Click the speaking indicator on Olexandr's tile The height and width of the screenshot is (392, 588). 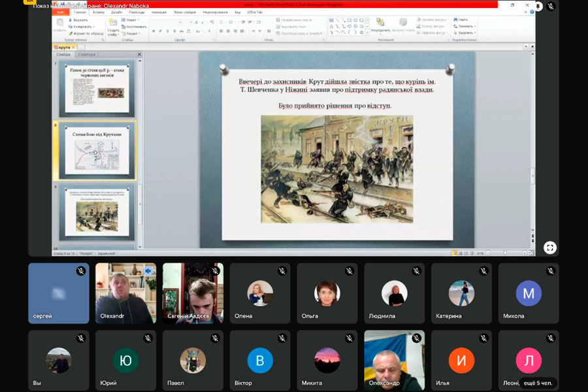148,271
